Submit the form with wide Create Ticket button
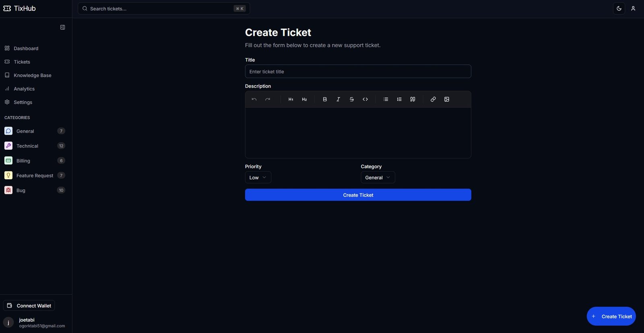The width and height of the screenshot is (644, 333). click(358, 195)
